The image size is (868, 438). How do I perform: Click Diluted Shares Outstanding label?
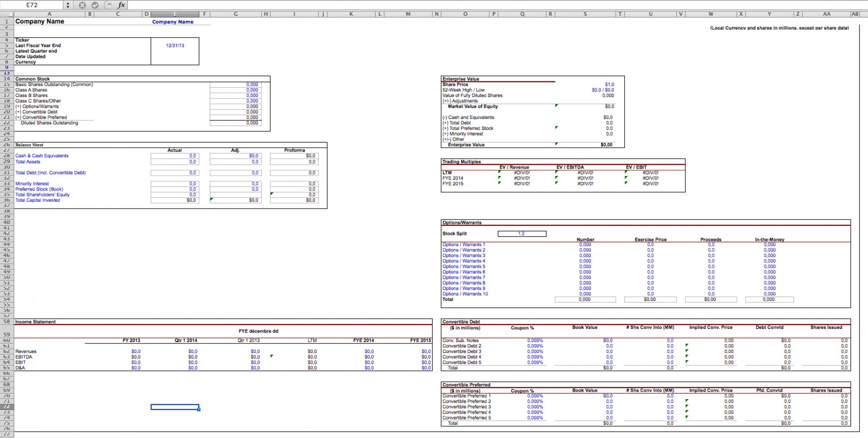pos(49,123)
